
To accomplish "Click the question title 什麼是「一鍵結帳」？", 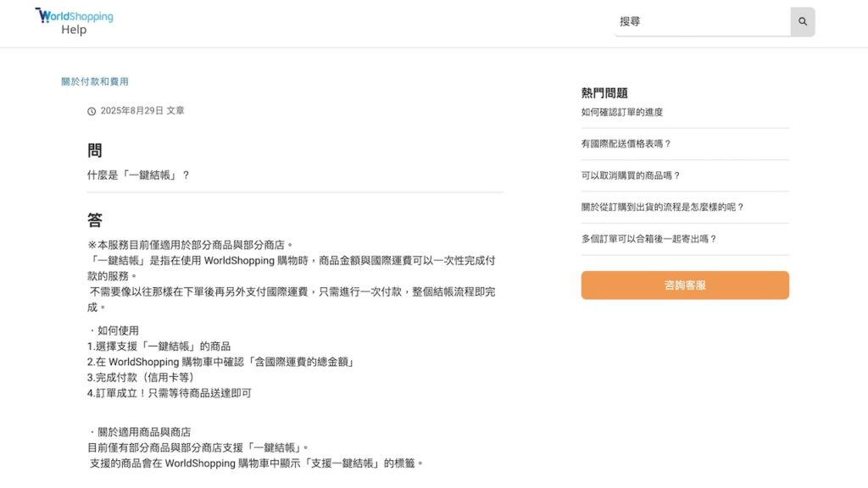I will tap(138, 175).
